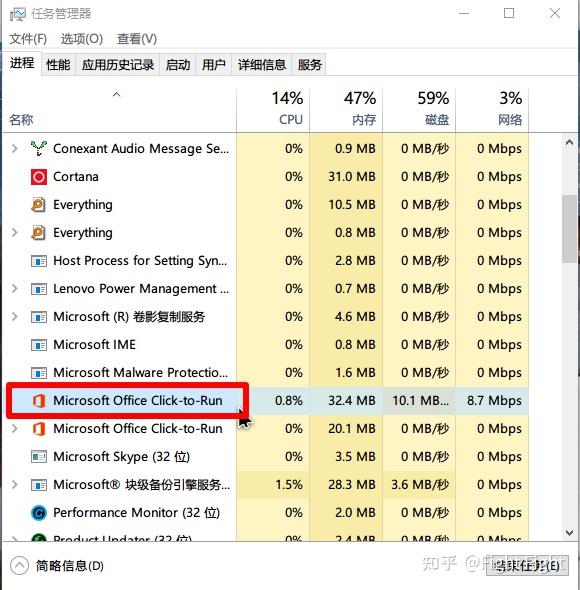
Task: Open the 详细信息 tab
Action: pos(262,65)
